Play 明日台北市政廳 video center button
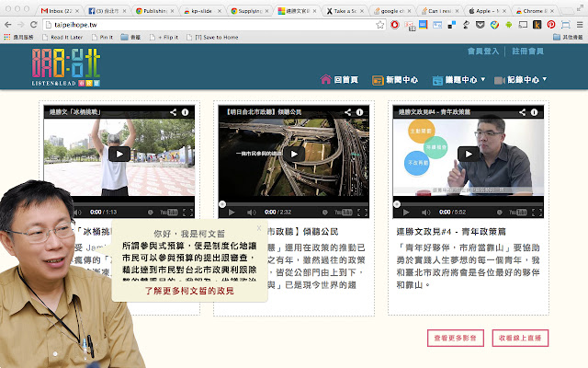Viewport: 588px width, 368px height. [294, 154]
